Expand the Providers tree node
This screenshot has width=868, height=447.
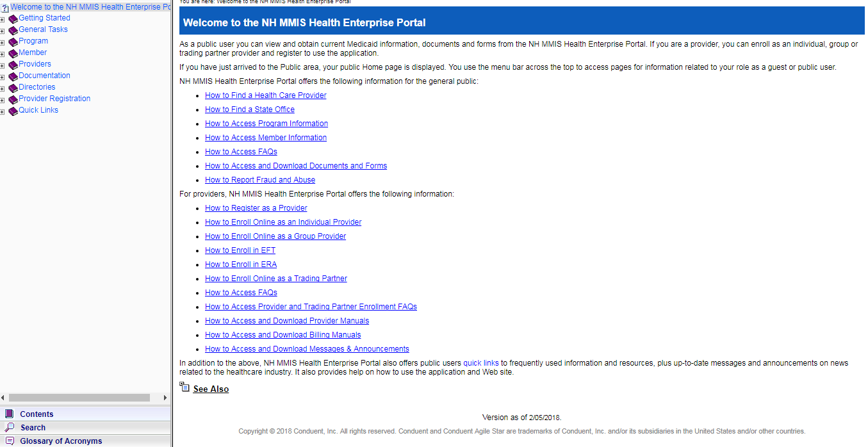(3, 66)
